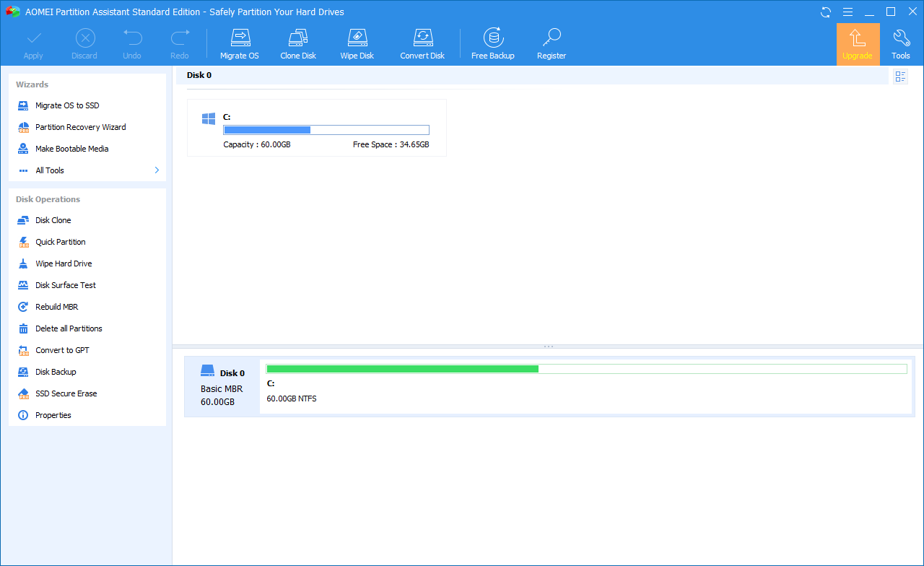Open the Tools wrench menu
Screen dimensions: 924x566
pyautogui.click(x=901, y=44)
